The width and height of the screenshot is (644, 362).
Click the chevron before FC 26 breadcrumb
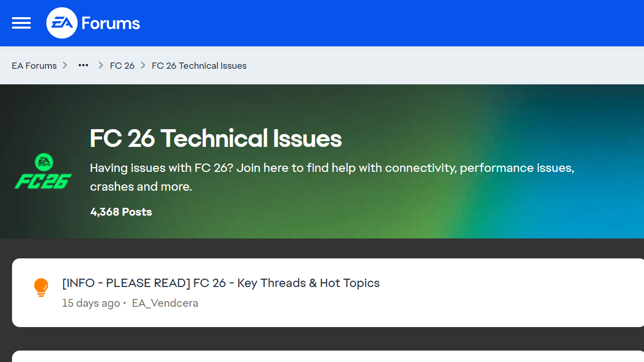tap(101, 66)
